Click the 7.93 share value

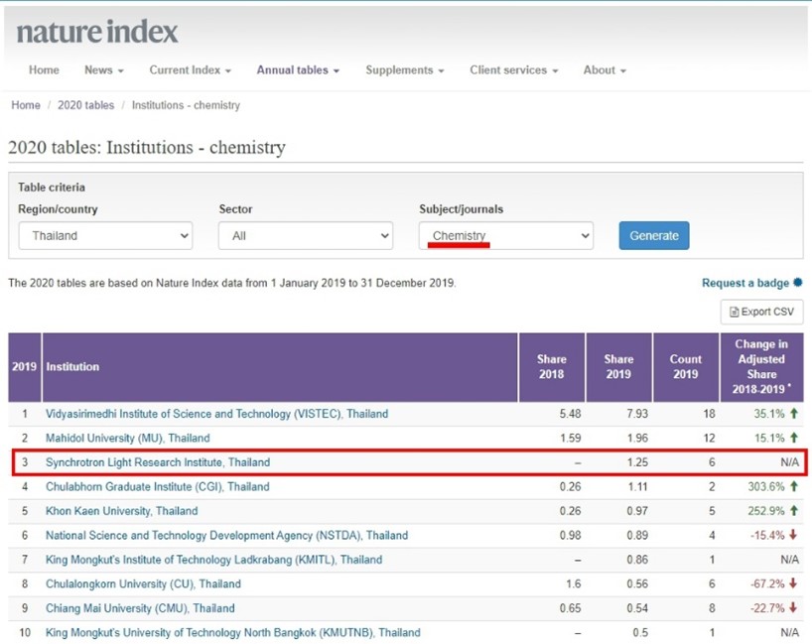coord(637,414)
